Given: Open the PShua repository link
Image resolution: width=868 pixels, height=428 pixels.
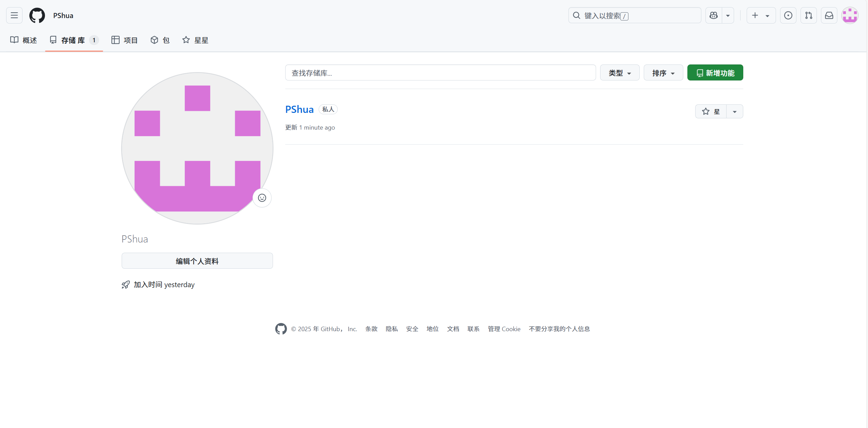Looking at the screenshot, I should 299,109.
